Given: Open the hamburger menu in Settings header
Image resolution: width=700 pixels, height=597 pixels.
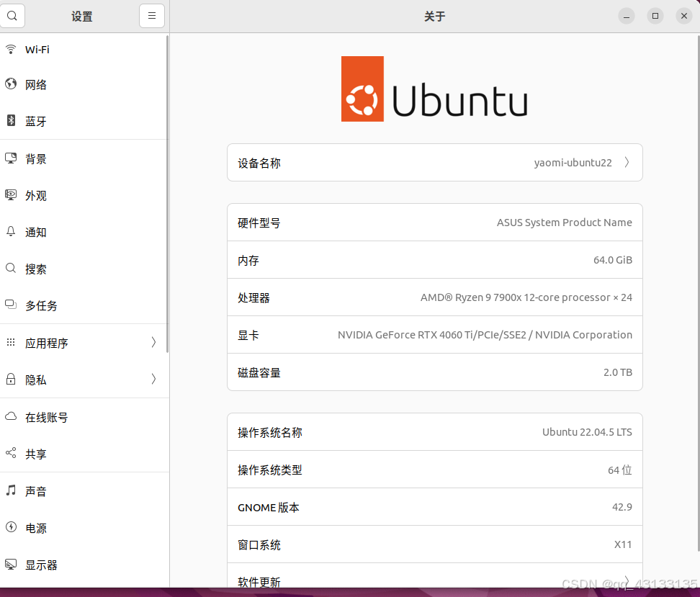Looking at the screenshot, I should (152, 16).
